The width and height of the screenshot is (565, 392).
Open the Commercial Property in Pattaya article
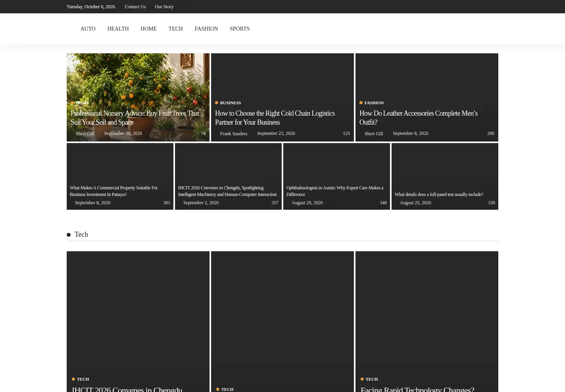click(x=114, y=191)
